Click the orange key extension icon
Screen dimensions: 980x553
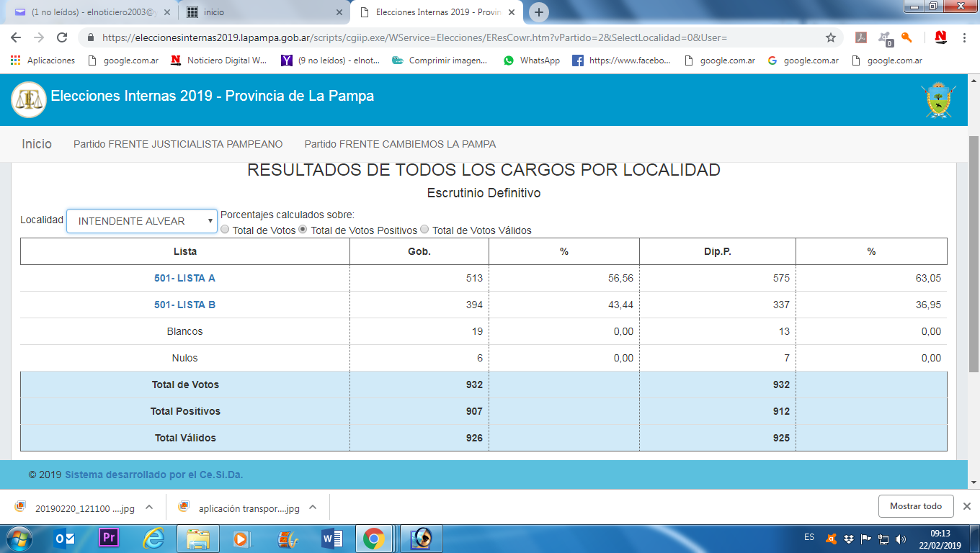pyautogui.click(x=906, y=37)
